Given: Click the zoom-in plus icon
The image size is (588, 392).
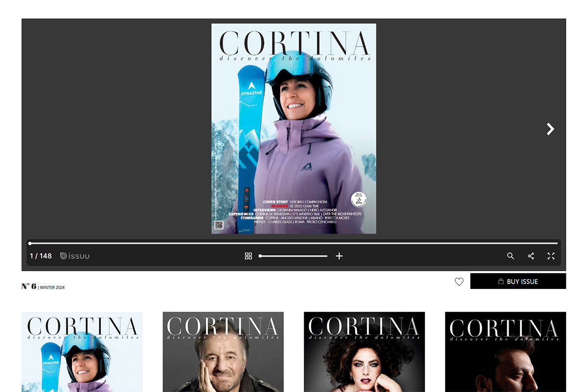Looking at the screenshot, I should click(x=339, y=256).
